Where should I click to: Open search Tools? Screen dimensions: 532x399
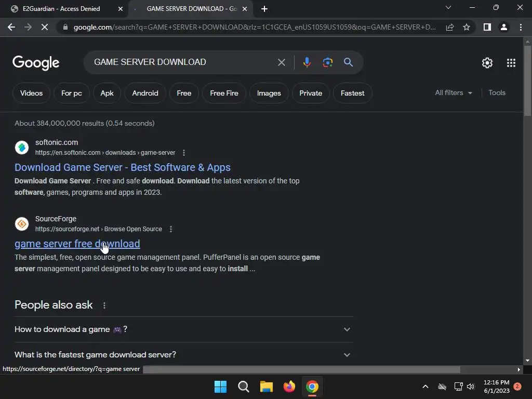pyautogui.click(x=497, y=92)
